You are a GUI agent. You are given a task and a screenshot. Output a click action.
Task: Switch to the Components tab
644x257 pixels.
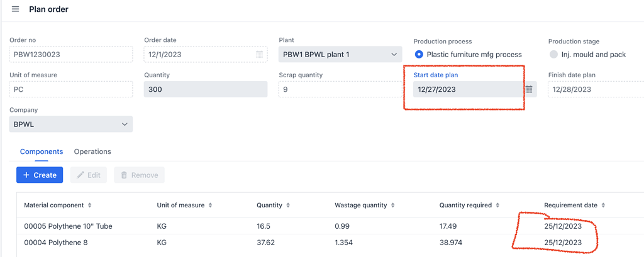42,151
